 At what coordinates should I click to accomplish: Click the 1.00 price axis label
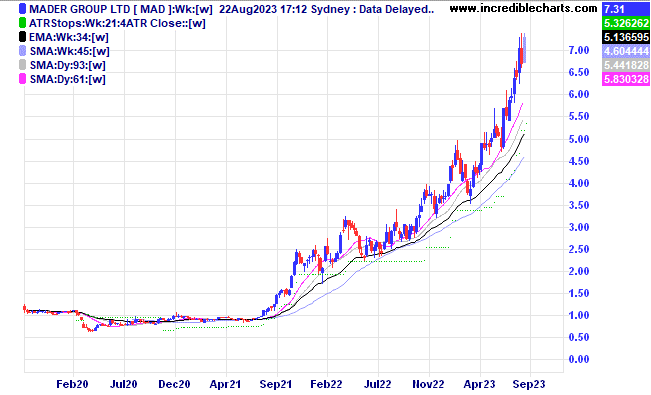coord(579,315)
